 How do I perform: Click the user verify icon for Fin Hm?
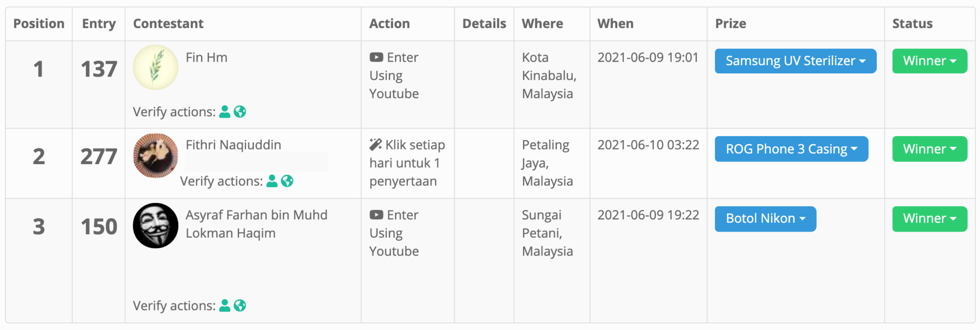[x=225, y=112]
